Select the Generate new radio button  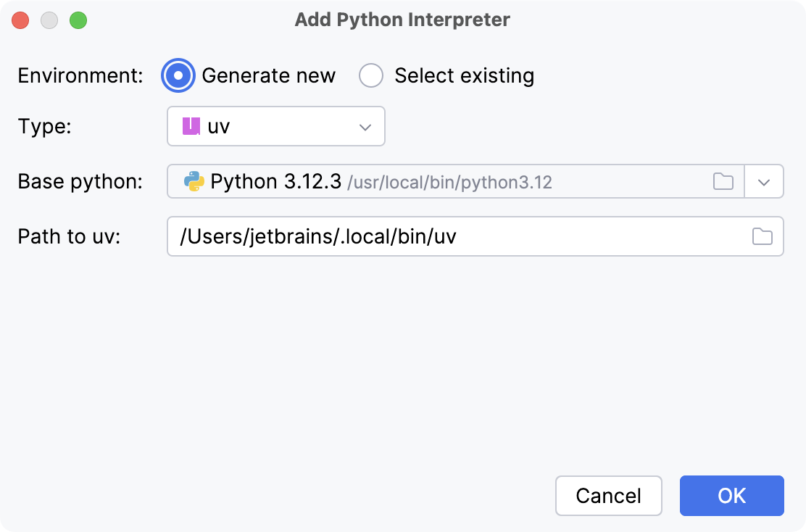coord(178,75)
